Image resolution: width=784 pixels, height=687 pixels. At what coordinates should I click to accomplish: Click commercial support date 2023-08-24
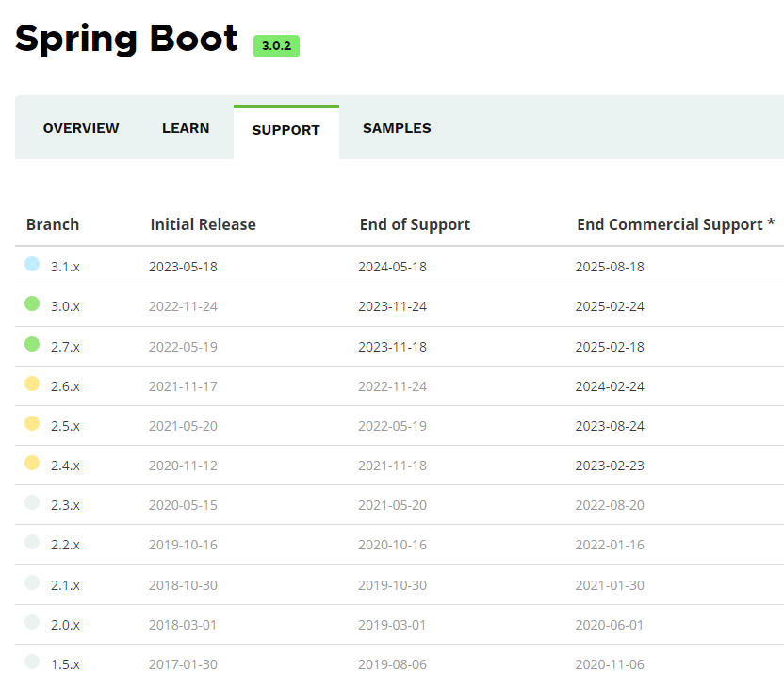[x=610, y=426]
